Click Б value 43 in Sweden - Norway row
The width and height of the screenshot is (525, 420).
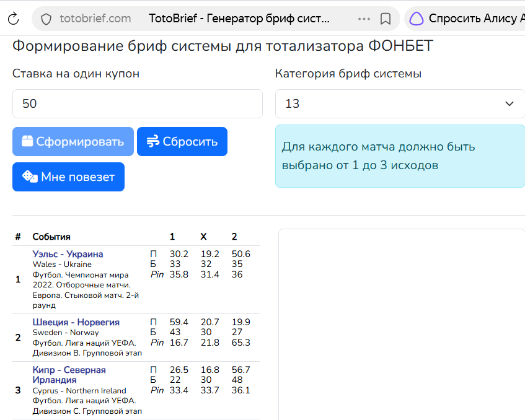click(175, 332)
